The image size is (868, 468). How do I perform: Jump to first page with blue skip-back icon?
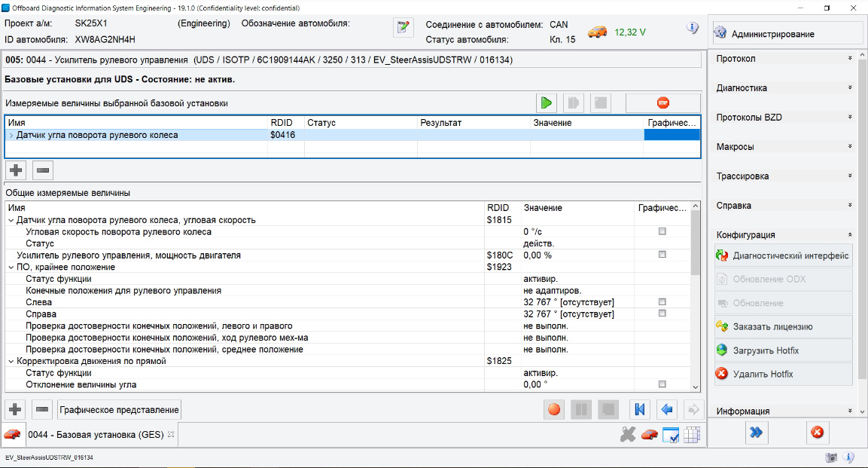tap(640, 410)
